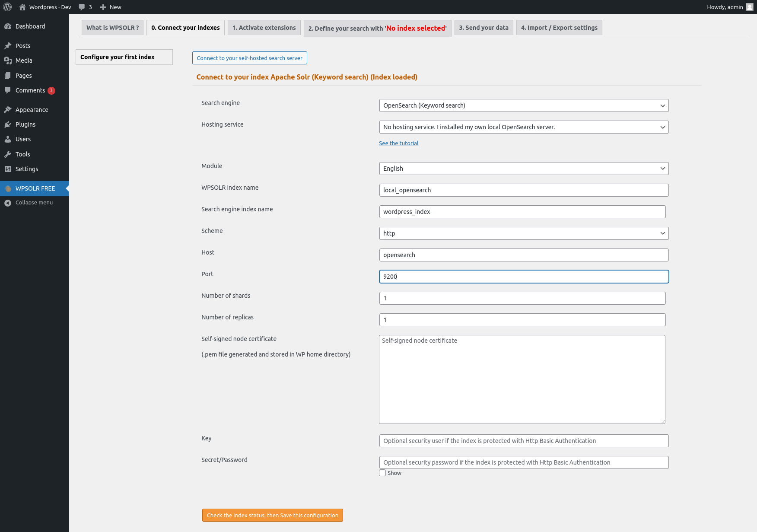The image size is (757, 532).
Task: Open the Wordpress - Dev home icon
Action: tap(22, 7)
